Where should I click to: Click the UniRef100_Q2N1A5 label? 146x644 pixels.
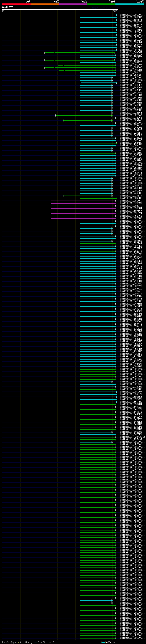pyautogui.click(x=131, y=120)
